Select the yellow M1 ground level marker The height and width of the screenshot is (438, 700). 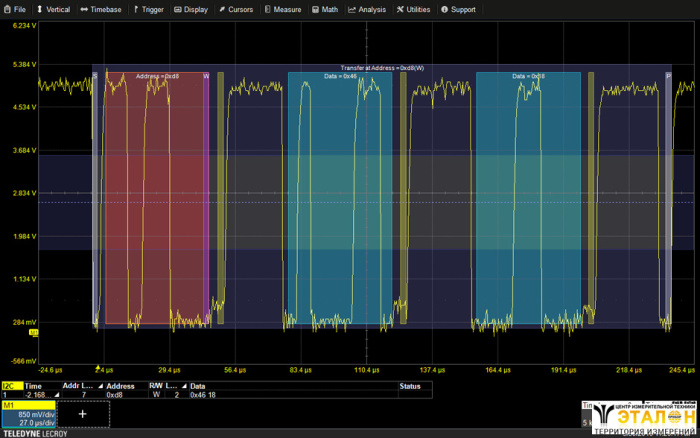pyautogui.click(x=33, y=332)
